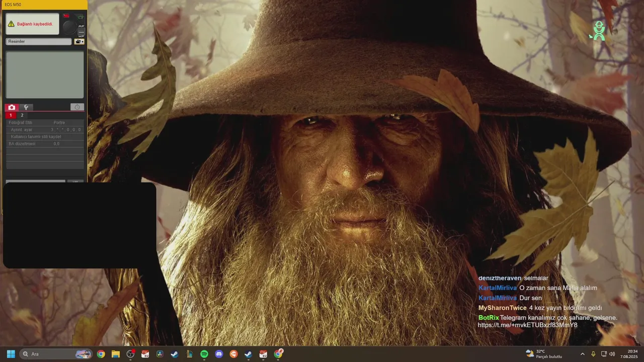Open the Fotoğraf Stili setting row
This screenshot has width=644, height=362.
(x=45, y=123)
